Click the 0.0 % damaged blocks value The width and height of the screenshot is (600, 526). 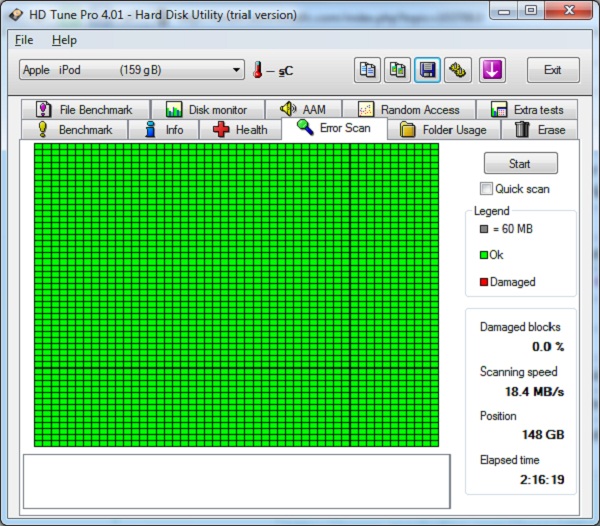click(x=548, y=347)
